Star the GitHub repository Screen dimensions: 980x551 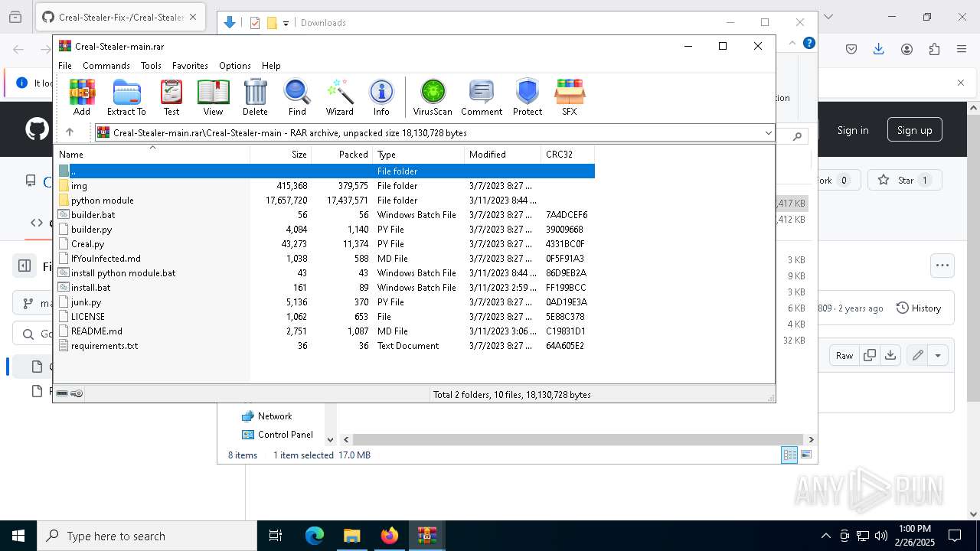[x=903, y=181]
